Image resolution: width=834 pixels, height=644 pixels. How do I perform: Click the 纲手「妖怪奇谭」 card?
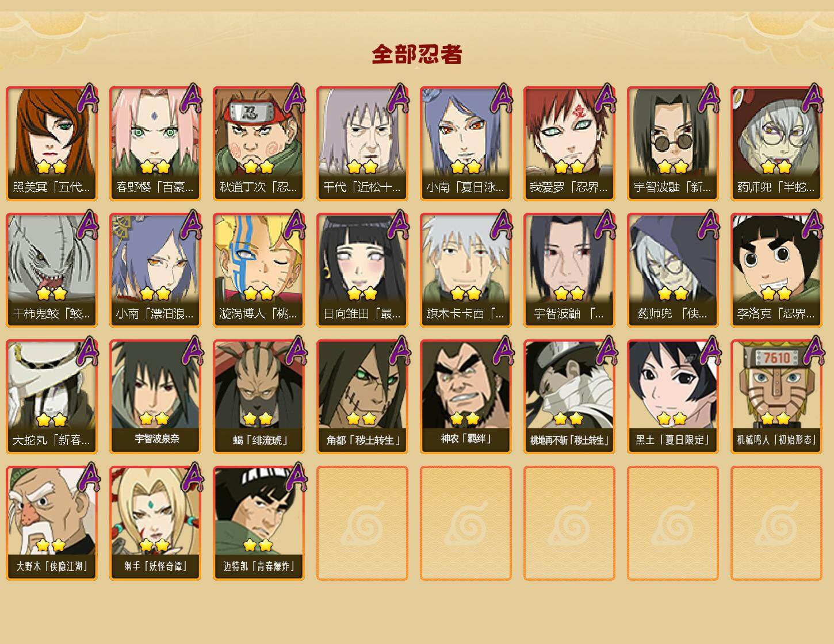(x=155, y=523)
